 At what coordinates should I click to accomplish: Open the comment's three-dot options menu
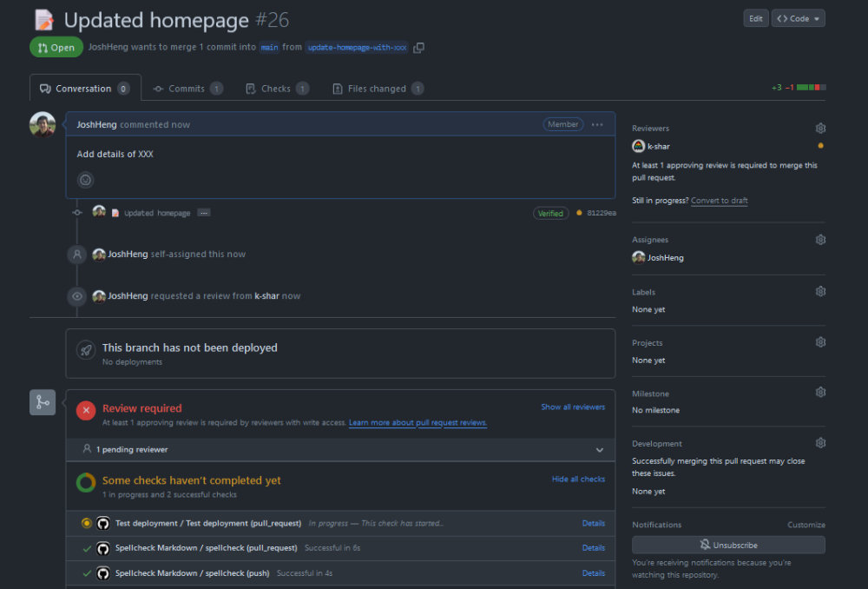pos(597,124)
